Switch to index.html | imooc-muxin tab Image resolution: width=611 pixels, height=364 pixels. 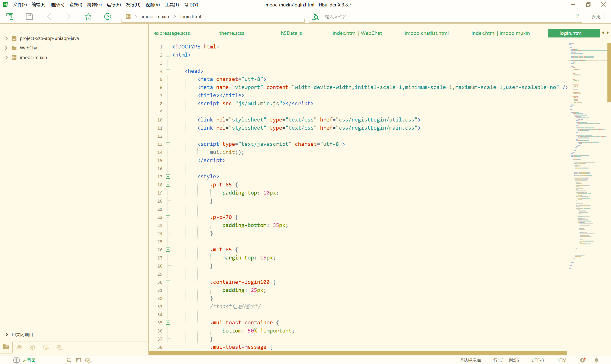coord(500,33)
